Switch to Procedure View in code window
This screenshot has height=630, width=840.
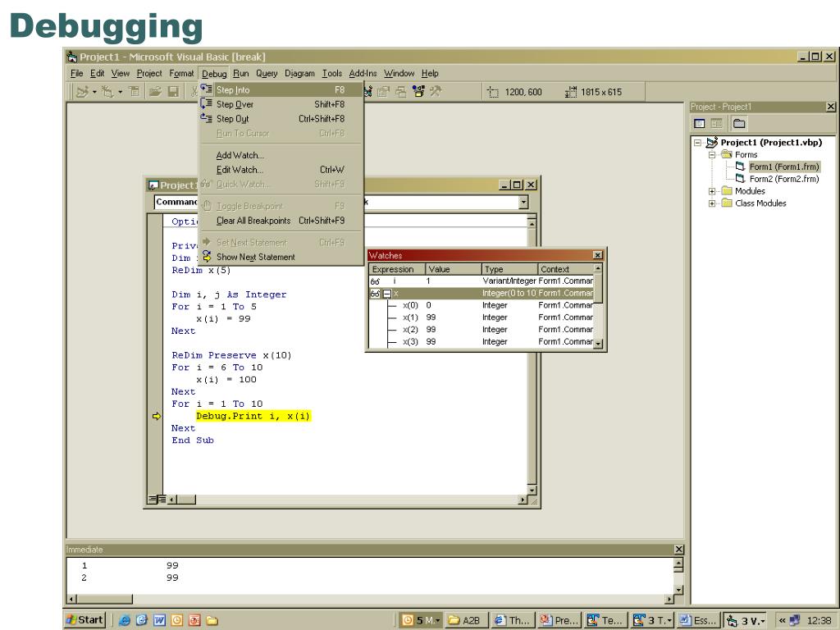pyautogui.click(x=152, y=500)
